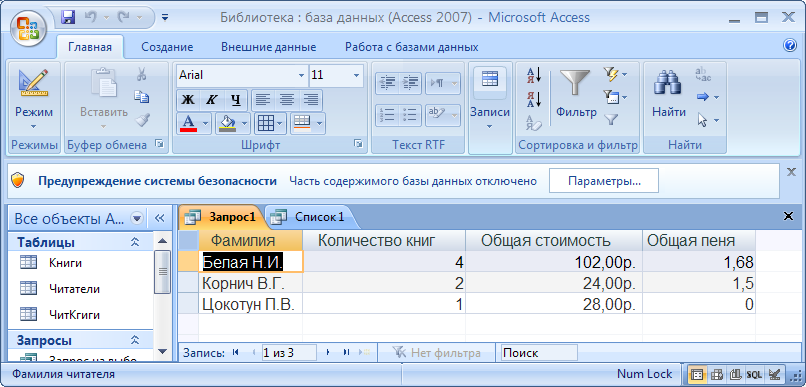Viewport: 806px width, 387px height.
Task: Click the Поиск search box
Action: click(x=539, y=353)
